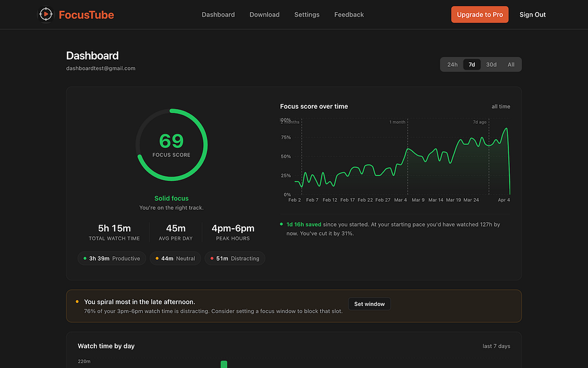Image resolution: width=588 pixels, height=368 pixels.
Task: Click the Sign Out link
Action: (x=532, y=15)
